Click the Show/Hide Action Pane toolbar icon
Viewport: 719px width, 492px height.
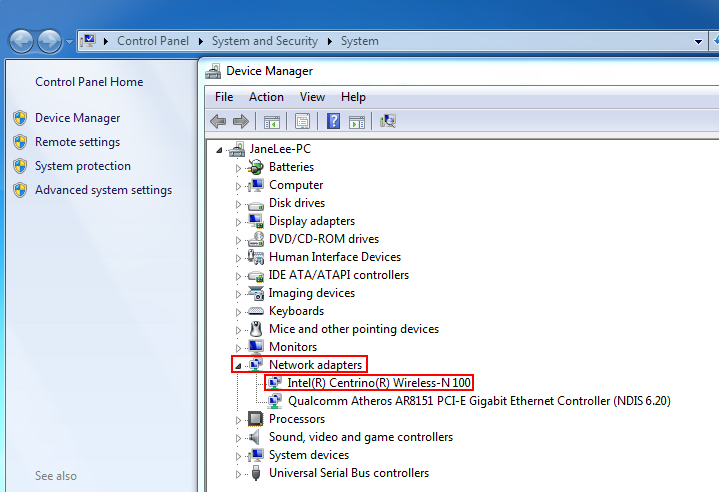(x=357, y=122)
